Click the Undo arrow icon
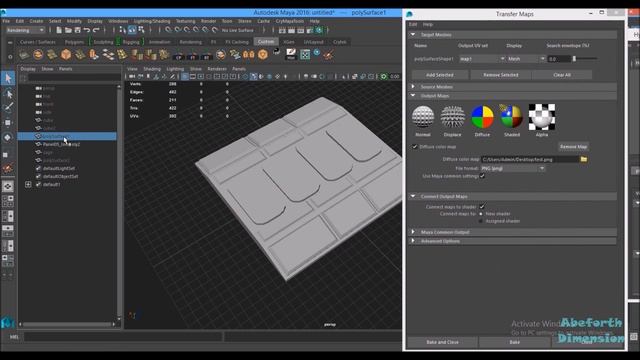 [87, 30]
